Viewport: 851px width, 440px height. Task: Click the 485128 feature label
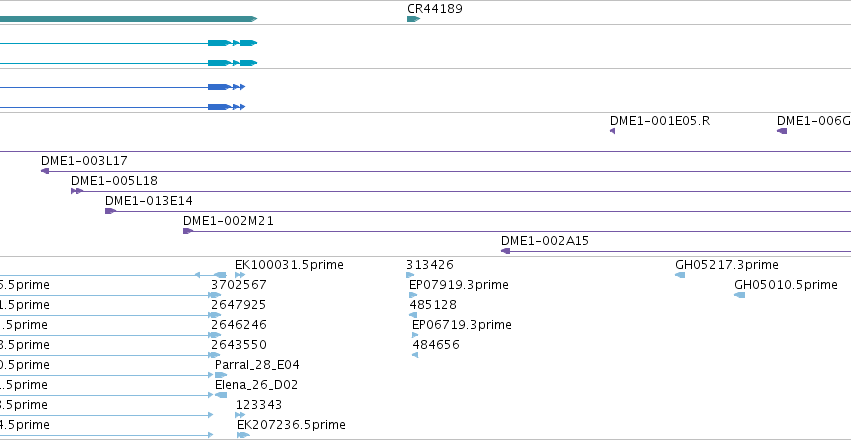click(x=433, y=305)
